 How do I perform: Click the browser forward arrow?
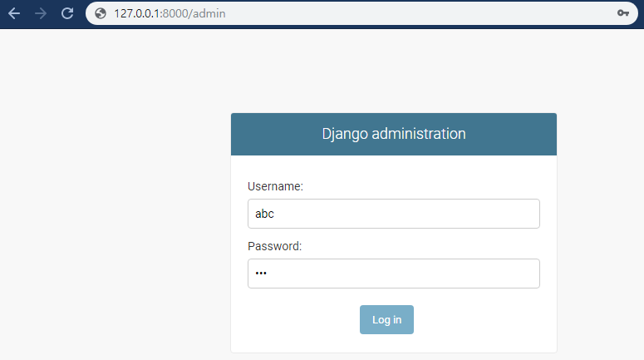[40, 13]
